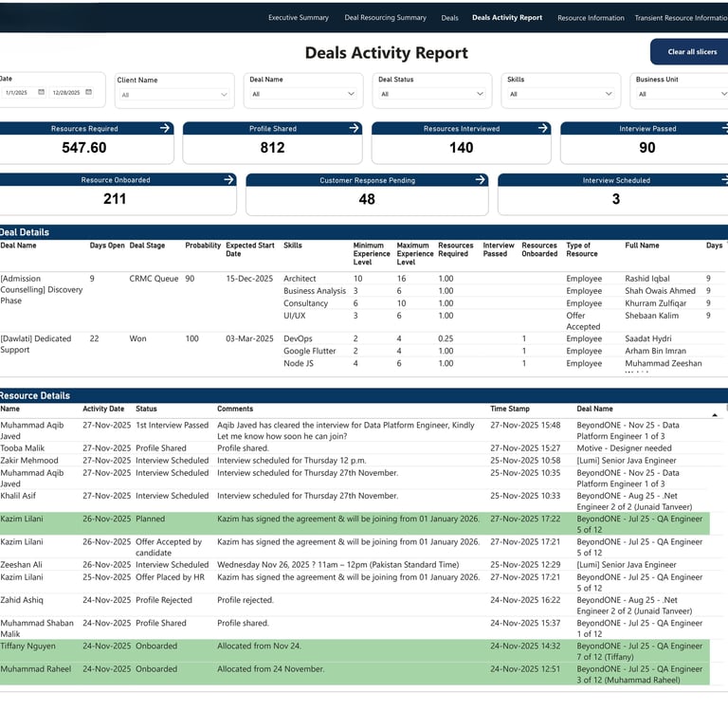
Task: Switch to Deal Resourcing Summary tab
Action: 385,18
